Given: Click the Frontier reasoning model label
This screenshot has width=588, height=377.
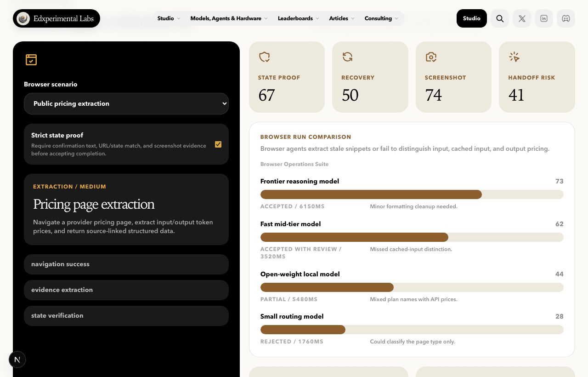Looking at the screenshot, I should click(300, 181).
